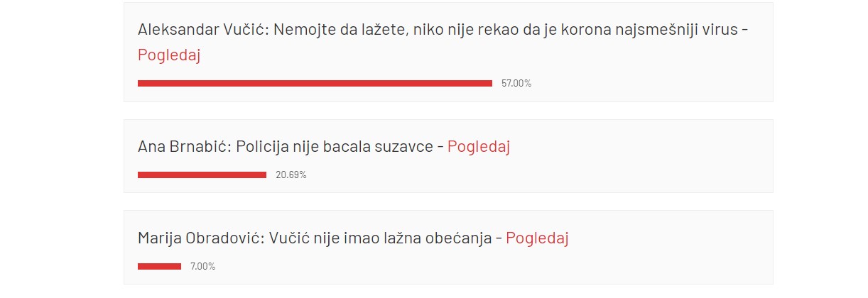This screenshot has height=298, width=868.
Task: Click the 7.00% red result bar
Action: click(159, 266)
